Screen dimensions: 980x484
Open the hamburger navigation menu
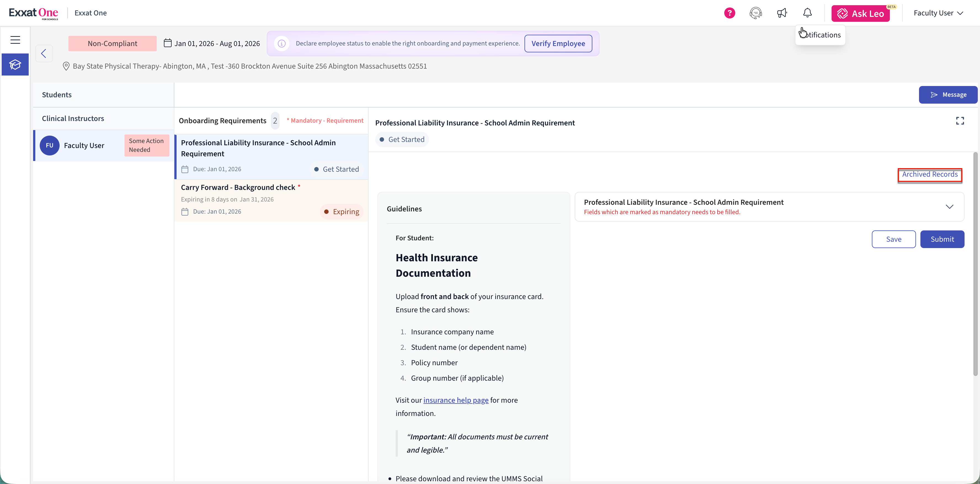point(15,39)
